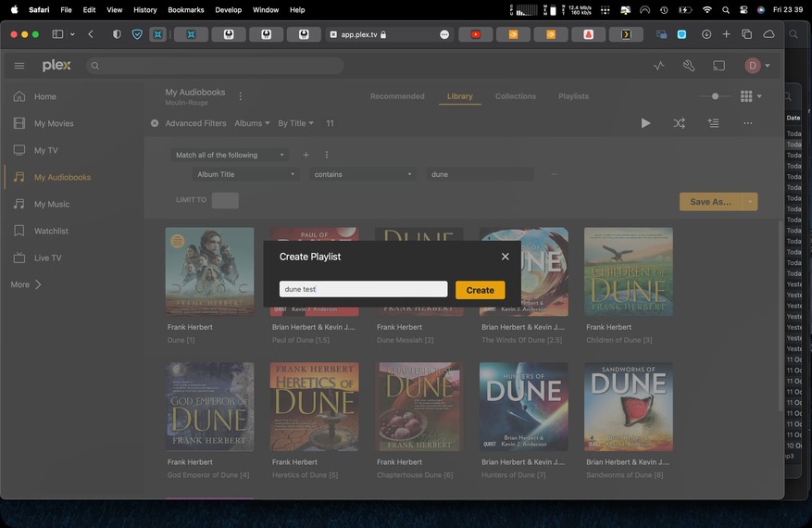Open Children of Dune album cover

[x=628, y=271]
